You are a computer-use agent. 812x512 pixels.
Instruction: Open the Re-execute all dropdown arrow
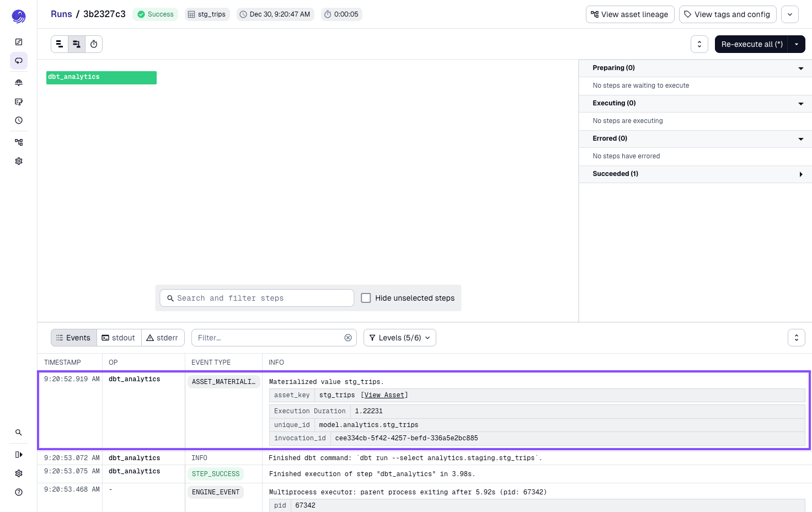(x=796, y=44)
